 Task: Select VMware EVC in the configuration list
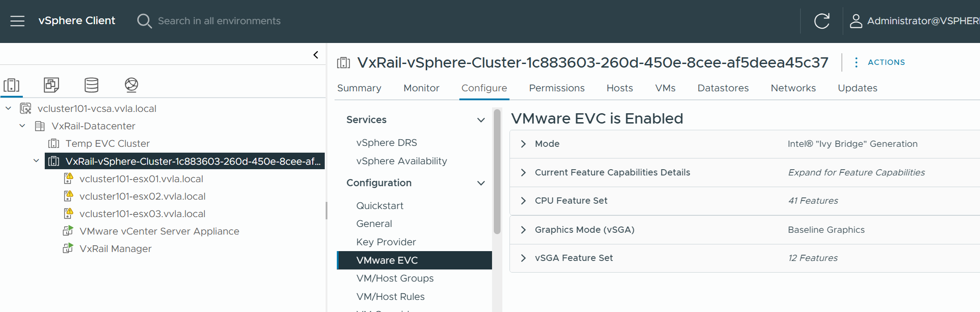414,260
